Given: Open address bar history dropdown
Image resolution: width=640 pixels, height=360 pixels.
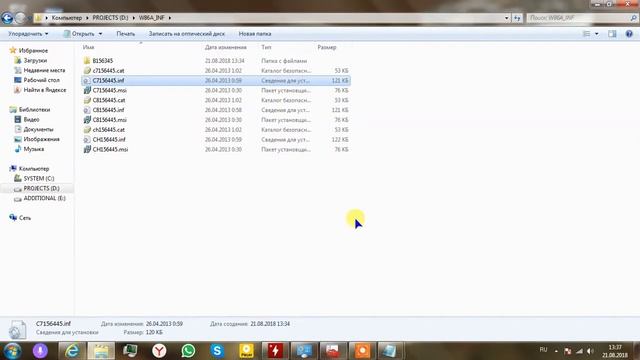Looking at the screenshot, I should tap(507, 18).
